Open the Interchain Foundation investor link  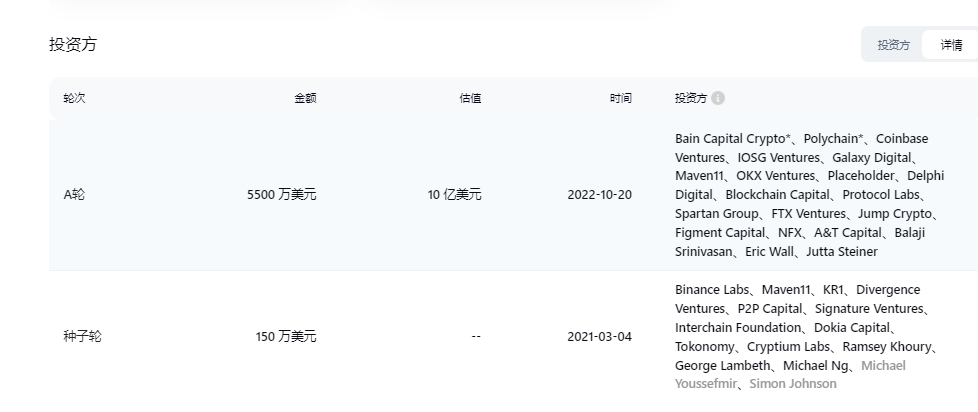pyautogui.click(x=738, y=327)
